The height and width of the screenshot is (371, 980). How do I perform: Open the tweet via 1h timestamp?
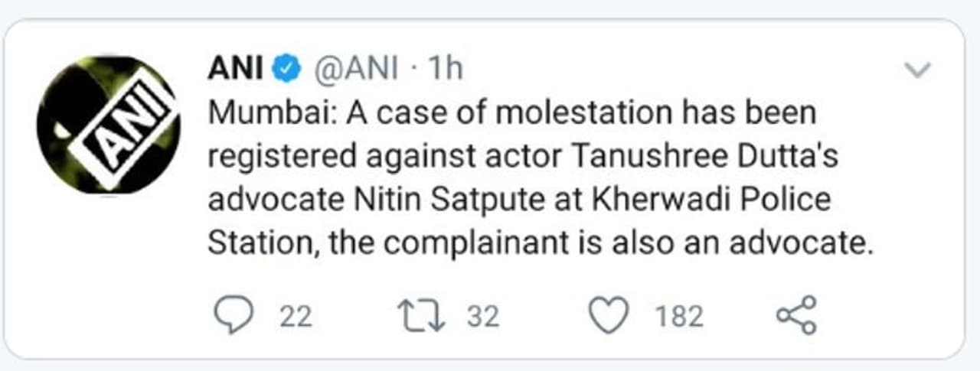click(445, 70)
